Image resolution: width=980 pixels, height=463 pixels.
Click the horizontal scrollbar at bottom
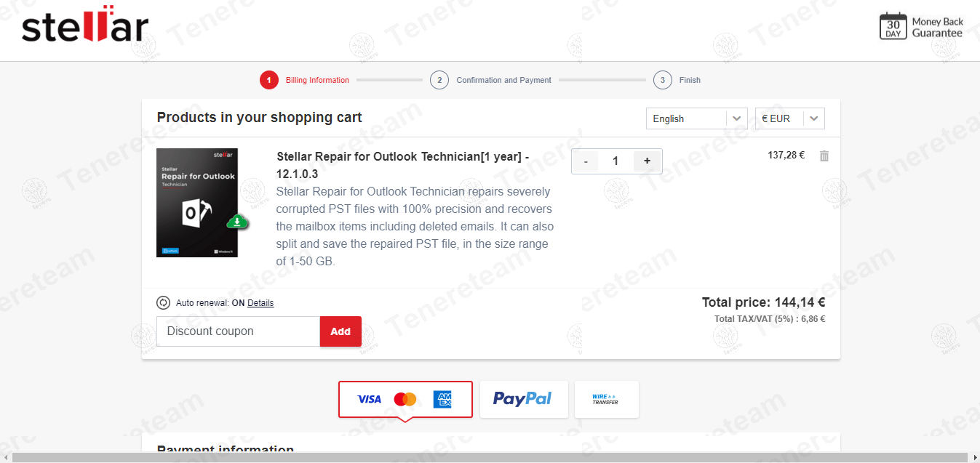click(490, 457)
